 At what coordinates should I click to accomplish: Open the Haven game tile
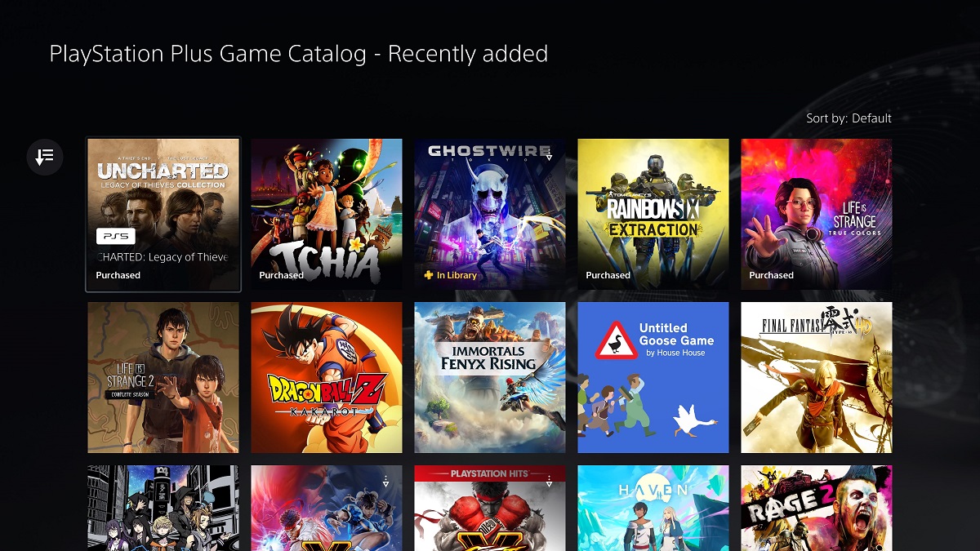(x=653, y=508)
